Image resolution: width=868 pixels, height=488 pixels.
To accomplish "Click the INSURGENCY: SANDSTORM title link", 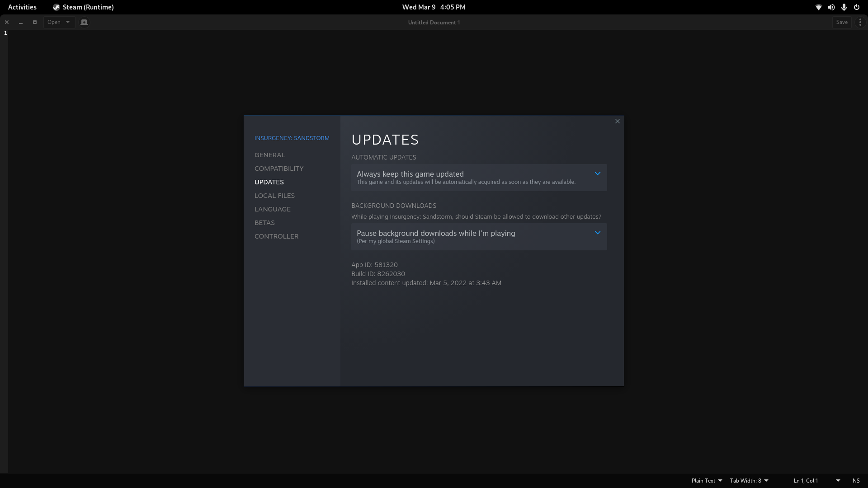I will click(x=292, y=138).
